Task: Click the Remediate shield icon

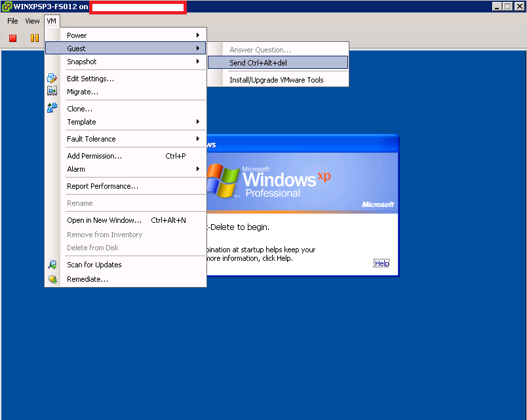Action: point(52,279)
